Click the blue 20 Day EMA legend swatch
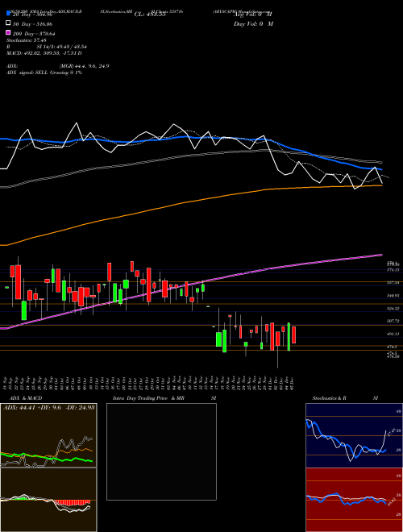The height and width of the screenshot is (532, 403). pyautogui.click(x=8, y=15)
